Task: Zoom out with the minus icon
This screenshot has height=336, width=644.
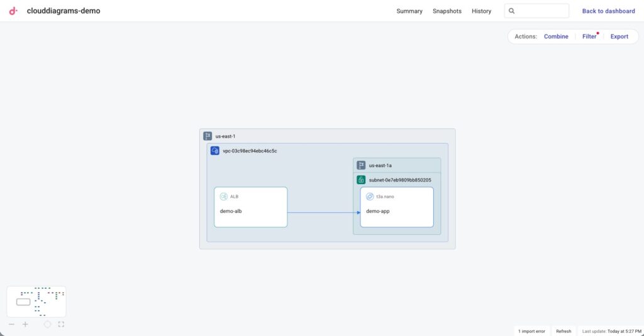Action: [x=11, y=325]
